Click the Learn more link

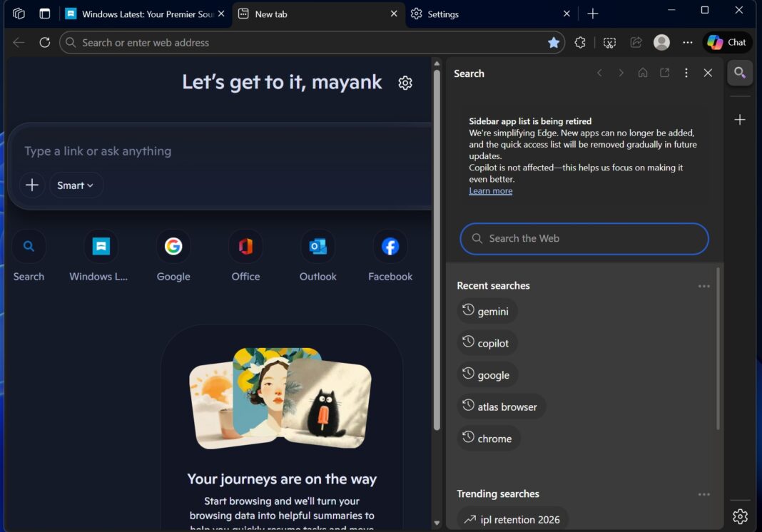490,190
